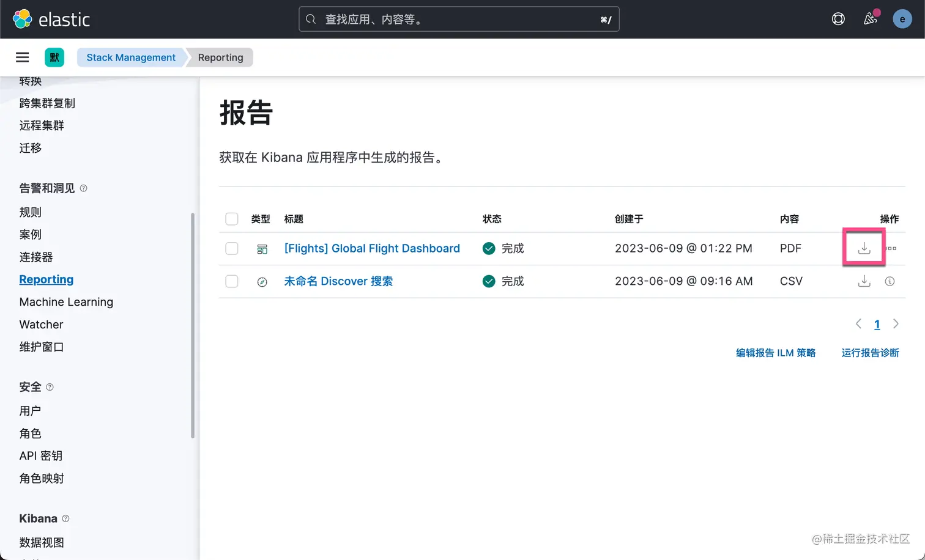Select page 1 in pagination
This screenshot has width=925, height=560.
click(x=877, y=325)
